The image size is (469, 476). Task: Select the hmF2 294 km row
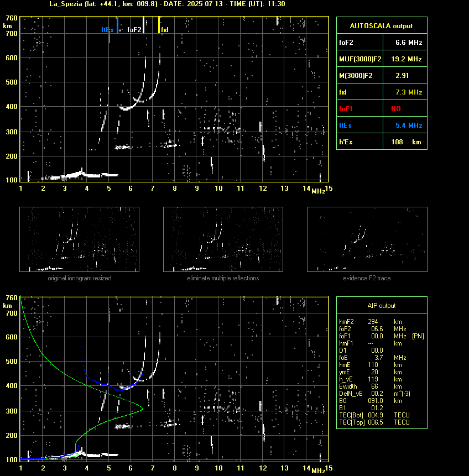[371, 322]
